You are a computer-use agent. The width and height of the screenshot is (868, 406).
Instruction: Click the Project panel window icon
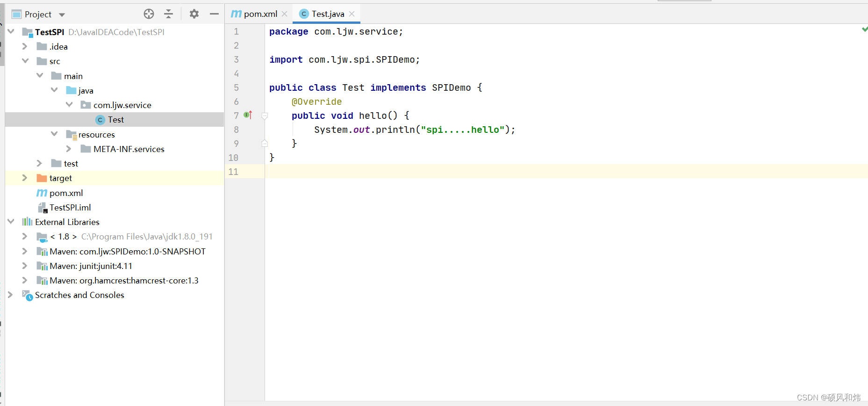[x=16, y=14]
